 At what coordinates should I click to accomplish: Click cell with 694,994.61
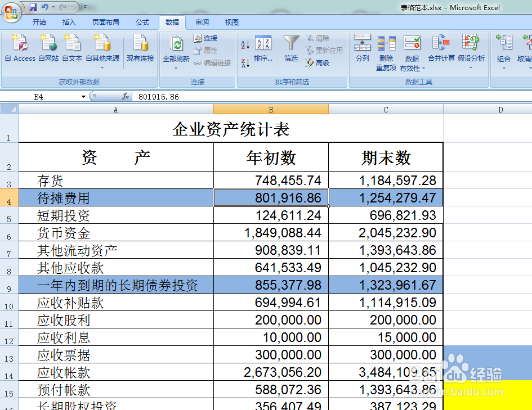[x=271, y=302]
